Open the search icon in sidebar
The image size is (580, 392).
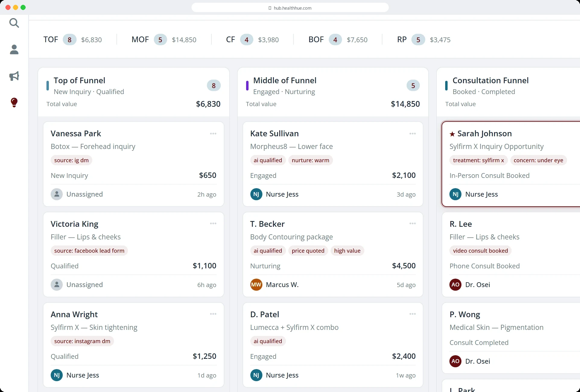14,23
